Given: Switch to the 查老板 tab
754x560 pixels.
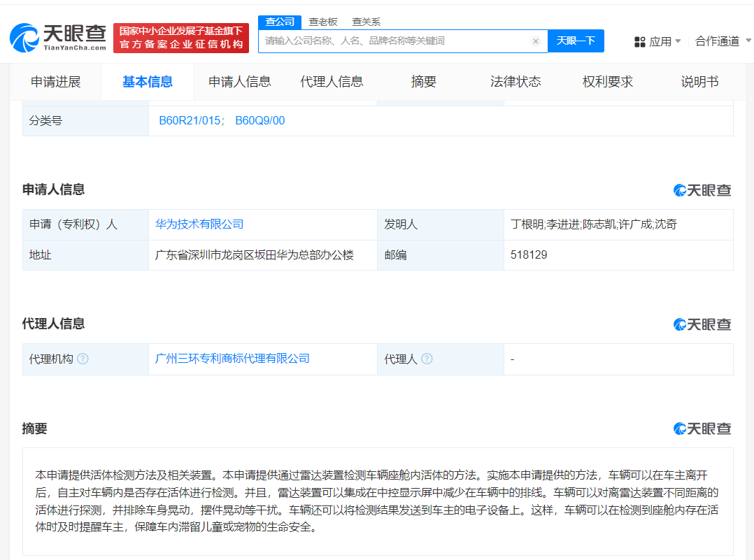Looking at the screenshot, I should (322, 22).
